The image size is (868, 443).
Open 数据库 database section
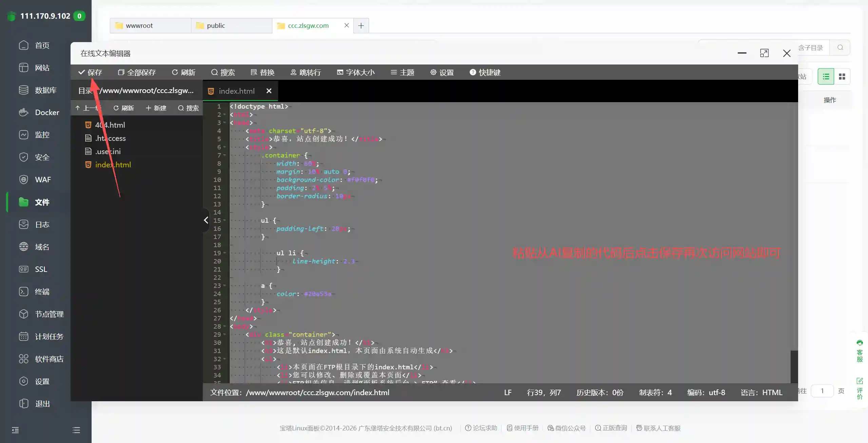(37, 90)
